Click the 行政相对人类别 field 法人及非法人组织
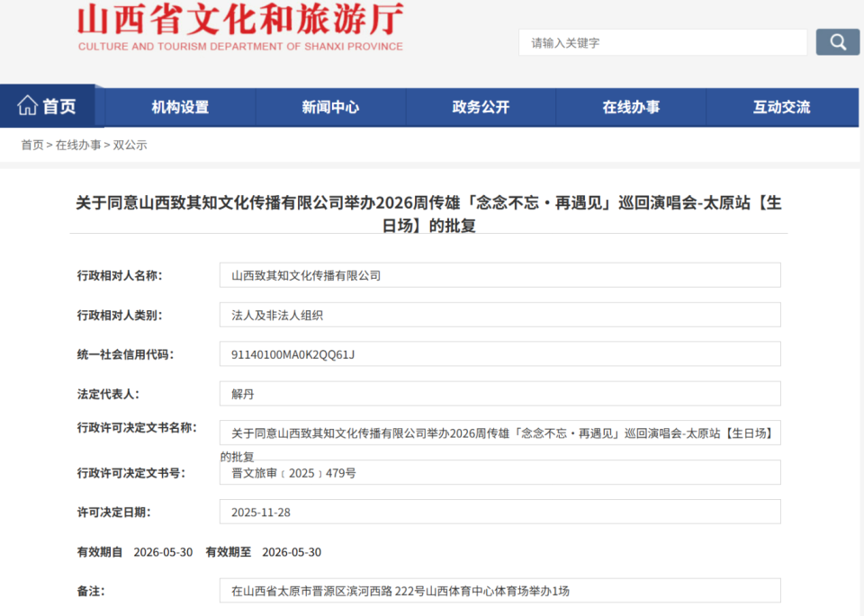This screenshot has width=864, height=616. point(500,314)
